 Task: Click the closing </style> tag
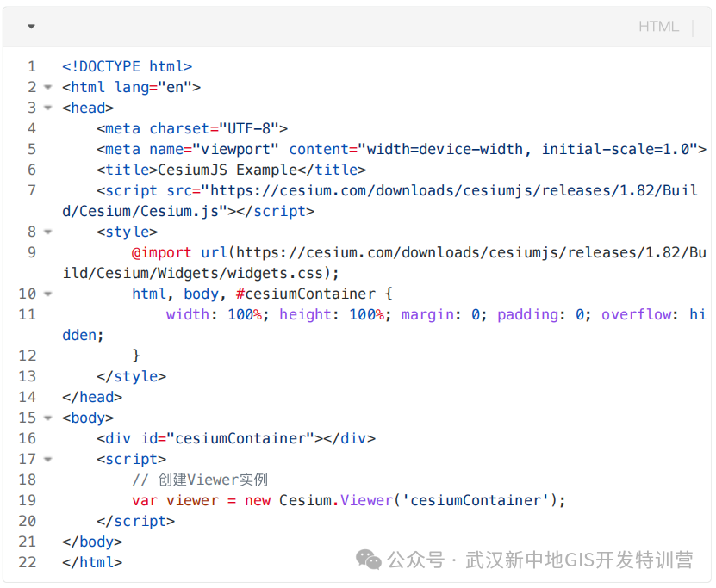point(132,376)
